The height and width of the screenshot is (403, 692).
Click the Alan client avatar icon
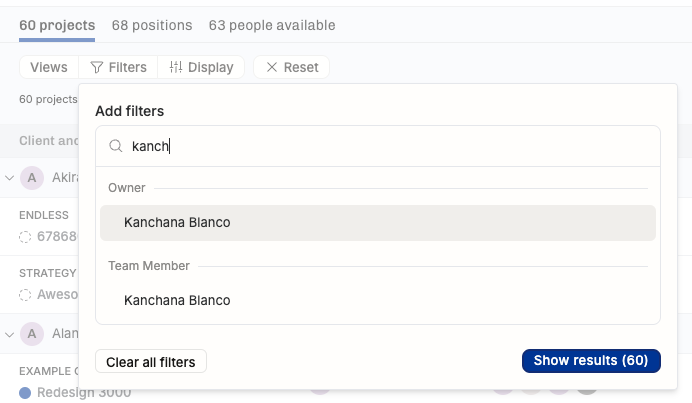tap(32, 333)
